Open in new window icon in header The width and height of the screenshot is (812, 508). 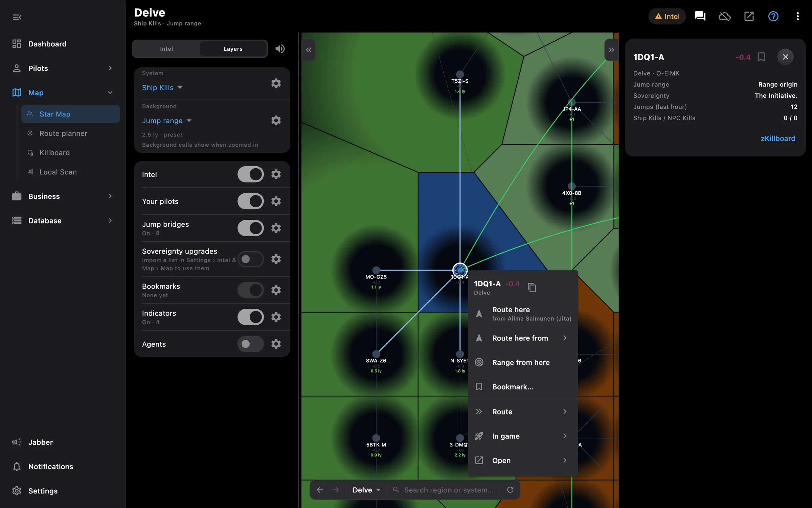749,16
